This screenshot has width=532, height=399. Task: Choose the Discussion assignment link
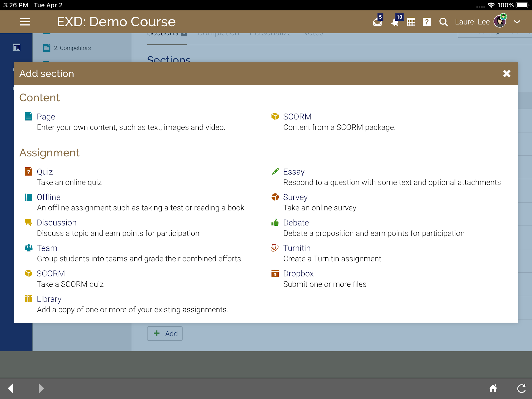click(57, 223)
